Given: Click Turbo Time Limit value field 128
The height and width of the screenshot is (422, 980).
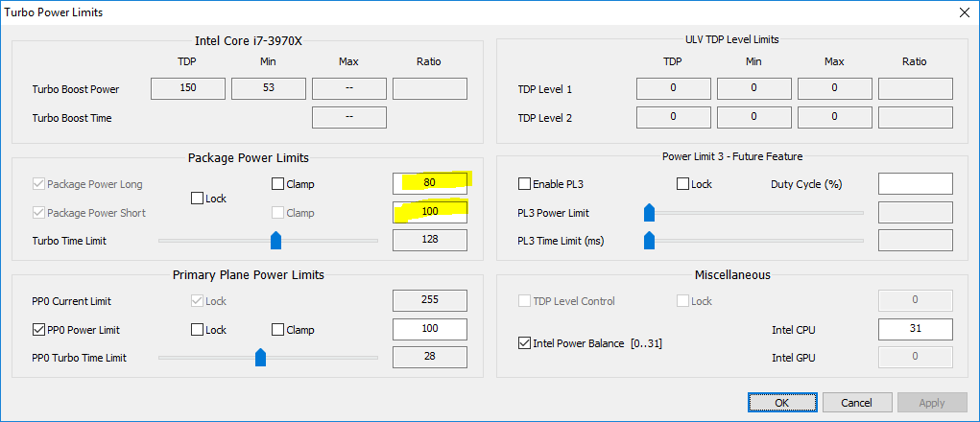Looking at the screenshot, I should point(429,240).
